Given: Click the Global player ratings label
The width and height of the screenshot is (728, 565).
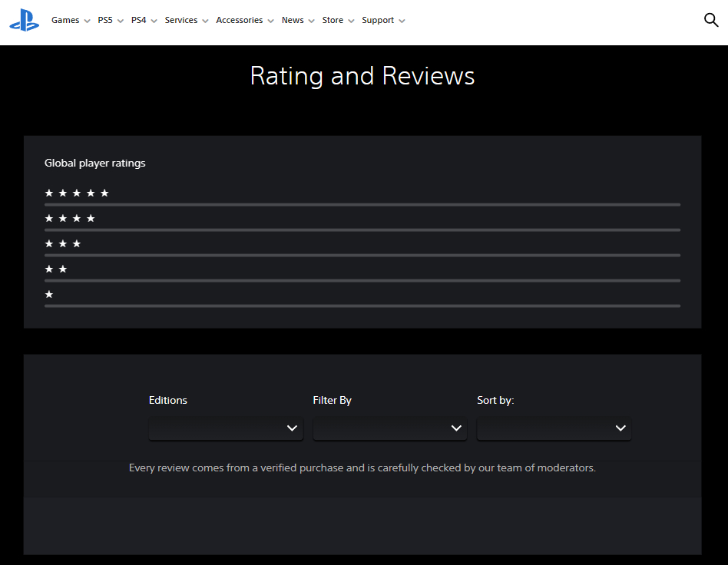Looking at the screenshot, I should coord(94,163).
